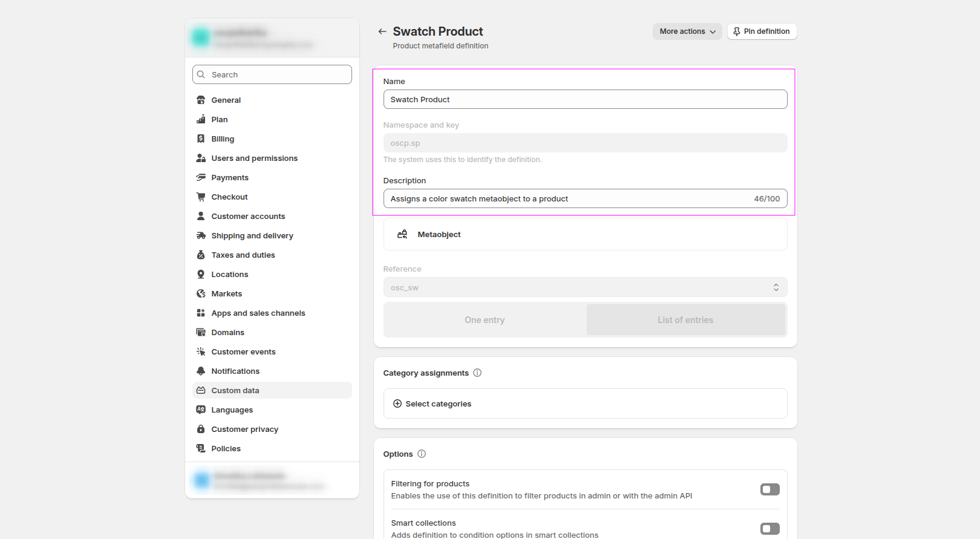
Task: Click the plus icon in Select categories
Action: point(397,403)
